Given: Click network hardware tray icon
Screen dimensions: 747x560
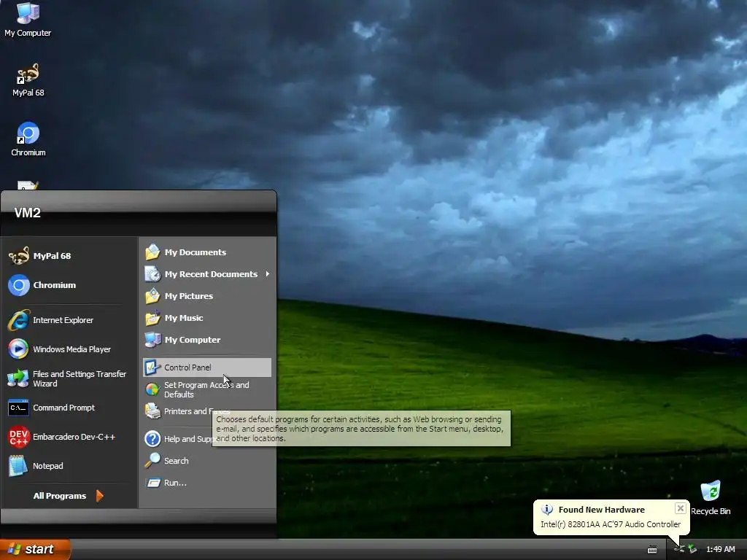Looking at the screenshot, I should [679, 549].
